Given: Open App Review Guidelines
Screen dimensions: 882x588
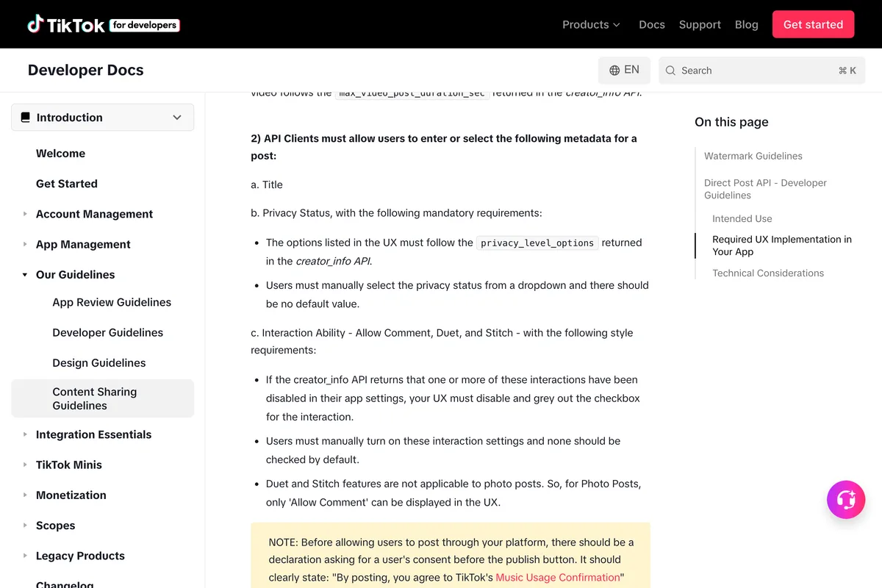Looking at the screenshot, I should pyautogui.click(x=112, y=302).
